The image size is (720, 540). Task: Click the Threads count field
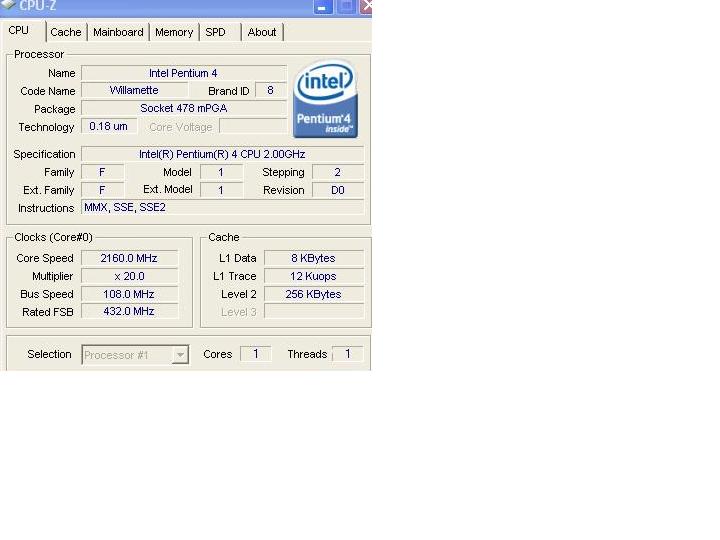348,354
